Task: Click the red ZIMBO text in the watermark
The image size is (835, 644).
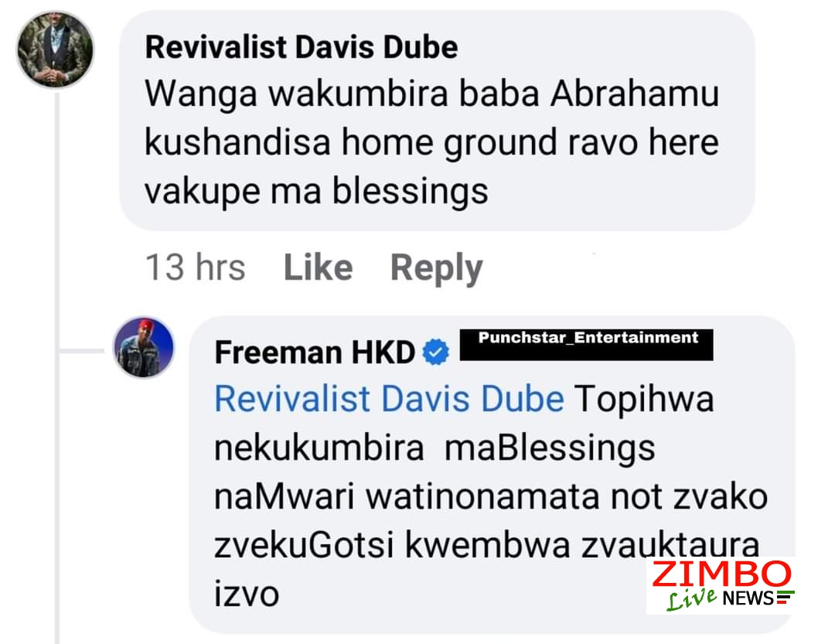Action: tap(721, 574)
